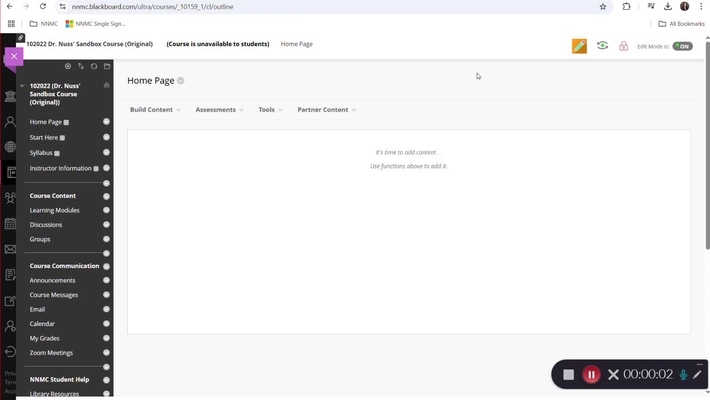The height and width of the screenshot is (400, 710).
Task: Open the calendar icon in Blackboard sidebar
Action: [x=10, y=223]
